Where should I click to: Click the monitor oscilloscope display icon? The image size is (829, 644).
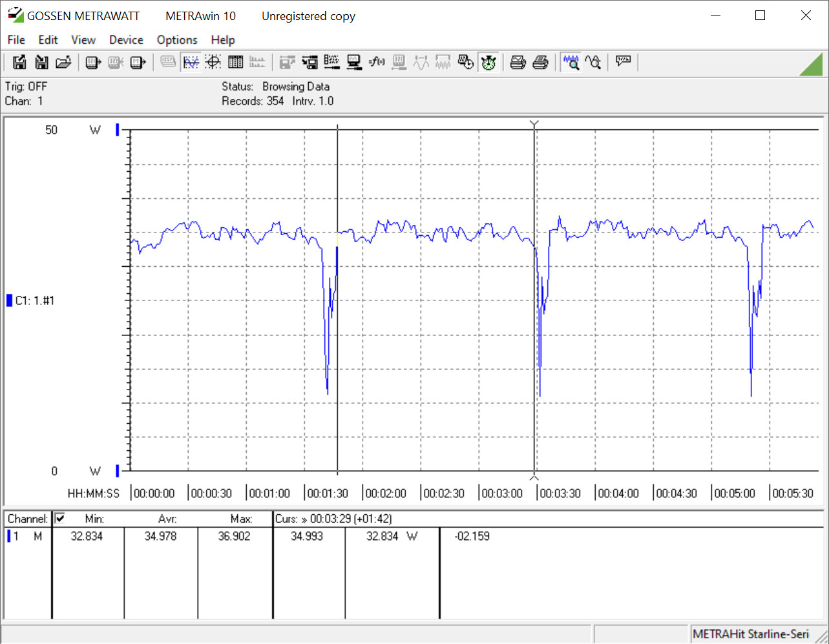point(353,62)
